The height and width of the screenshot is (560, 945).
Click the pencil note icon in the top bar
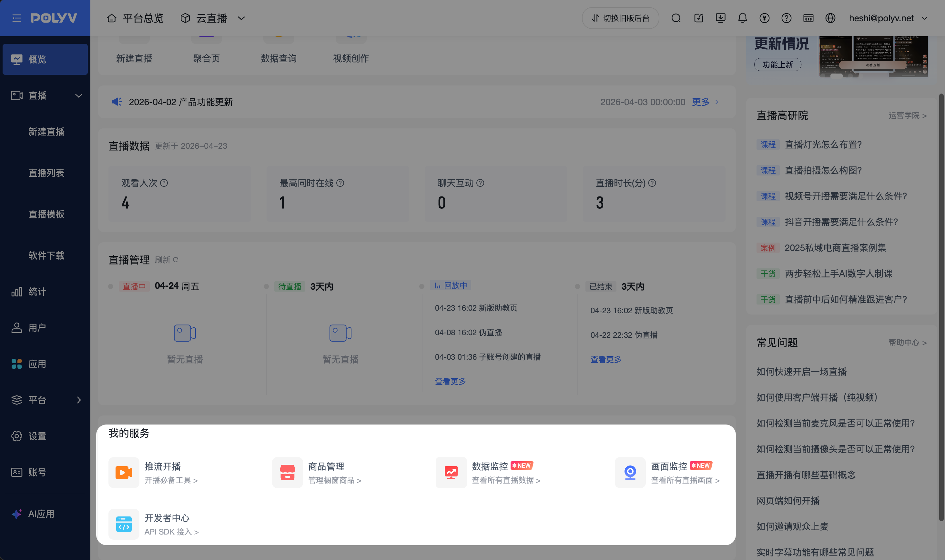[x=698, y=18]
